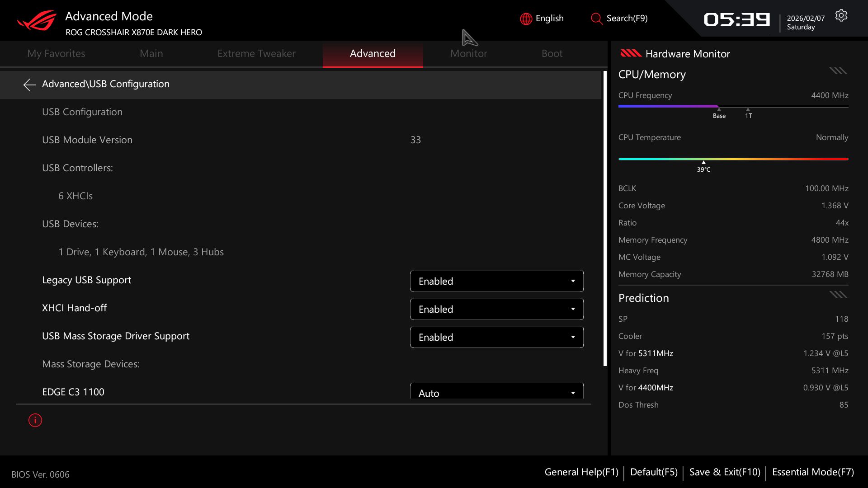Open the My Favorites tab
Screen dimensions: 868x488
[56, 53]
